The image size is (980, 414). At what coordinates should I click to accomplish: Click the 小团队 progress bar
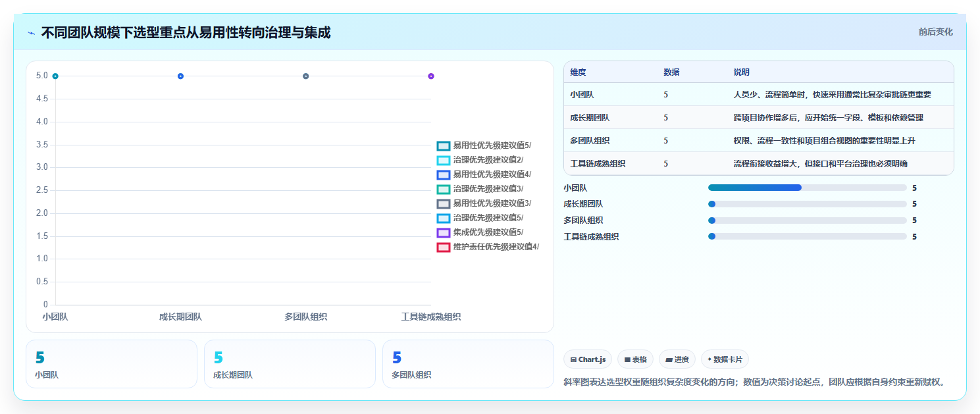click(808, 188)
